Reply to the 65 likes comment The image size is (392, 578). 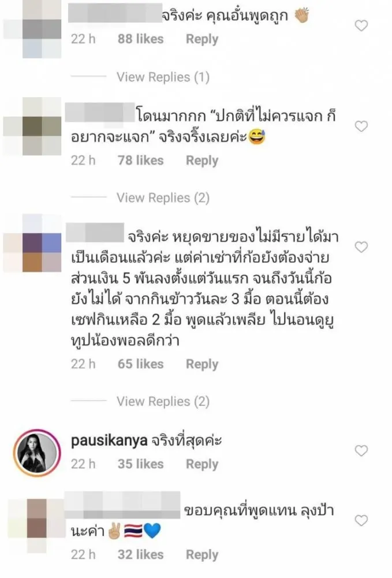202,364
